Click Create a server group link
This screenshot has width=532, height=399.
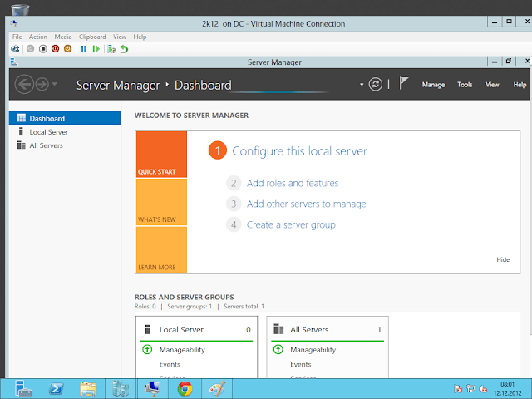(291, 224)
